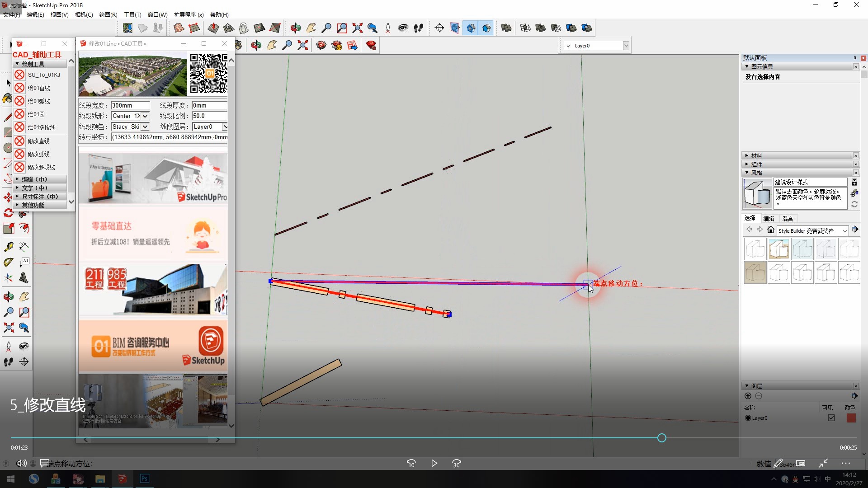The width and height of the screenshot is (868, 488).
Task: Click the video progress slider handle
Action: 661,438
